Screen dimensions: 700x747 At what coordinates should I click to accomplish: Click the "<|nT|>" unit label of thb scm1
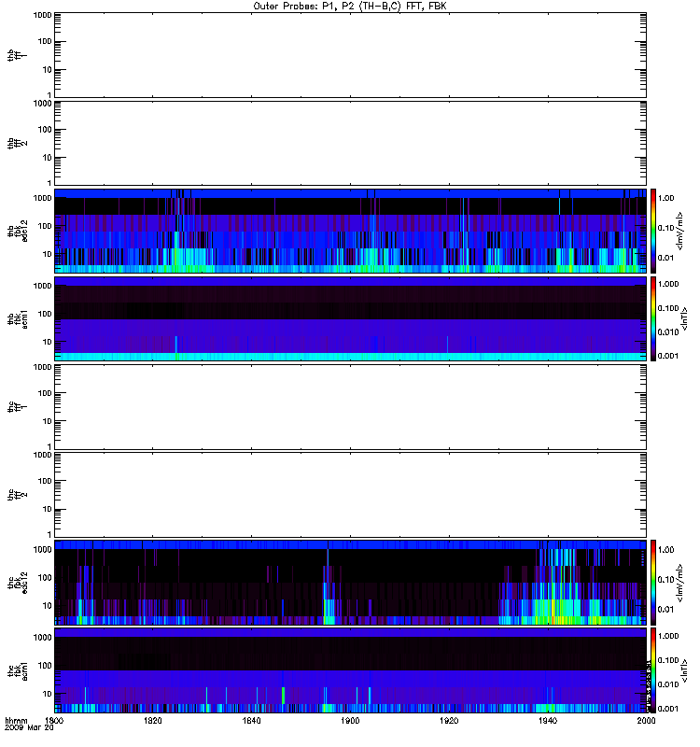(x=684, y=318)
